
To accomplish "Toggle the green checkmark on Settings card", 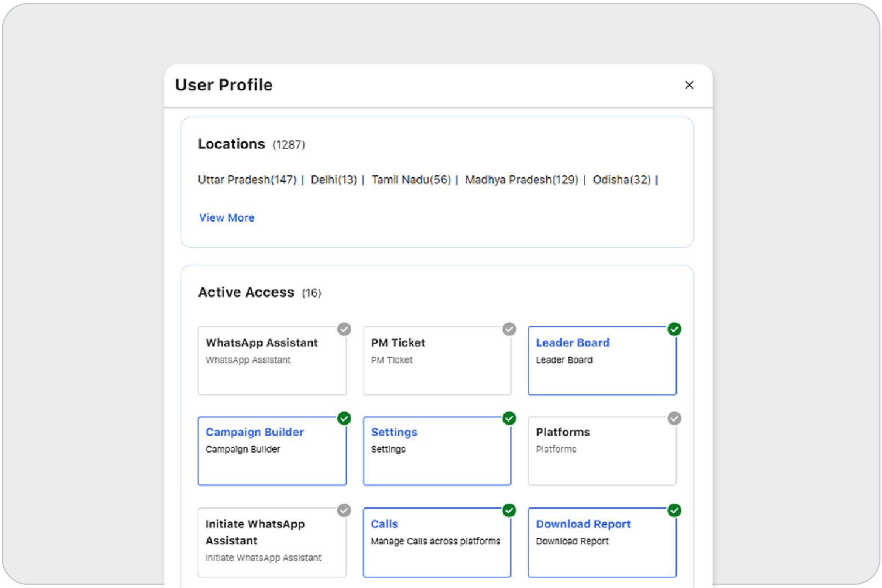I will (x=509, y=418).
